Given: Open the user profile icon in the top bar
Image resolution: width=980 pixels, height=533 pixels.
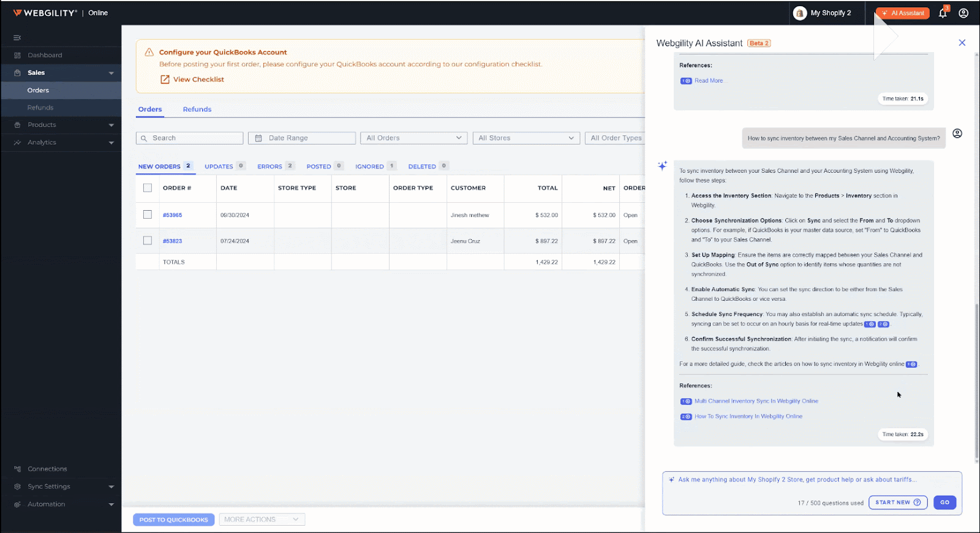Looking at the screenshot, I should [963, 13].
